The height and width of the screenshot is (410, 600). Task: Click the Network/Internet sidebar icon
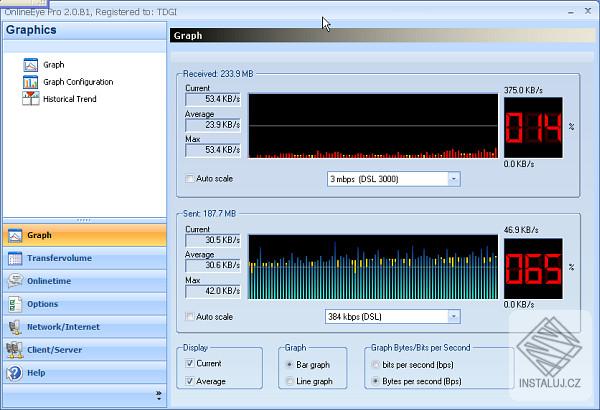point(14,327)
